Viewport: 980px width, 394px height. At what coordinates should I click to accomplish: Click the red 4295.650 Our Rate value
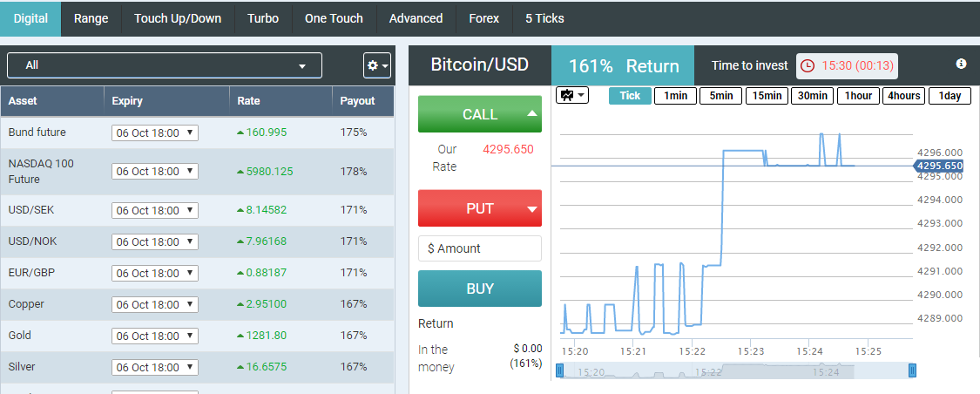[x=508, y=149]
